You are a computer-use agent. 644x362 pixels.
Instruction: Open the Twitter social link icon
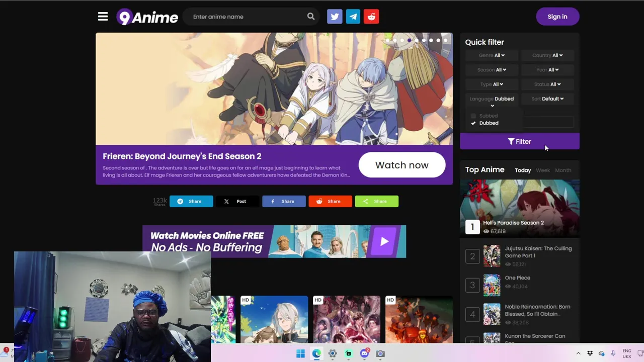pos(335,17)
